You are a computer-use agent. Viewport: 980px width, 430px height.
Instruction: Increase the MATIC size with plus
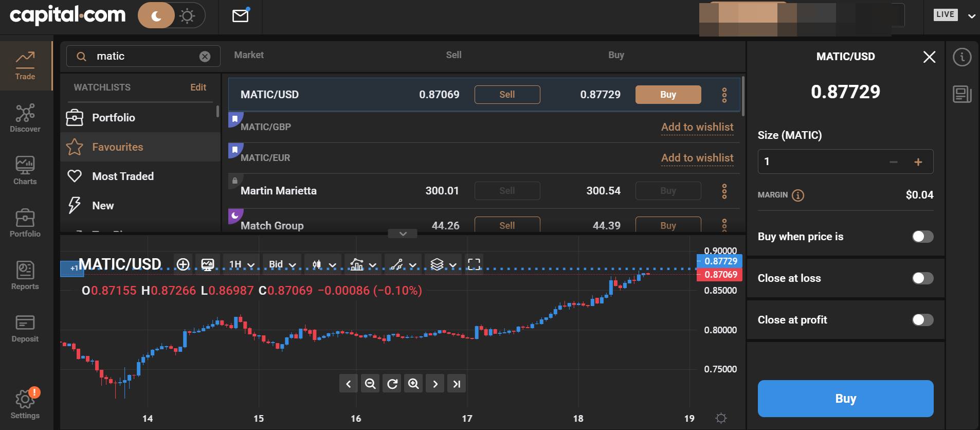pos(918,162)
